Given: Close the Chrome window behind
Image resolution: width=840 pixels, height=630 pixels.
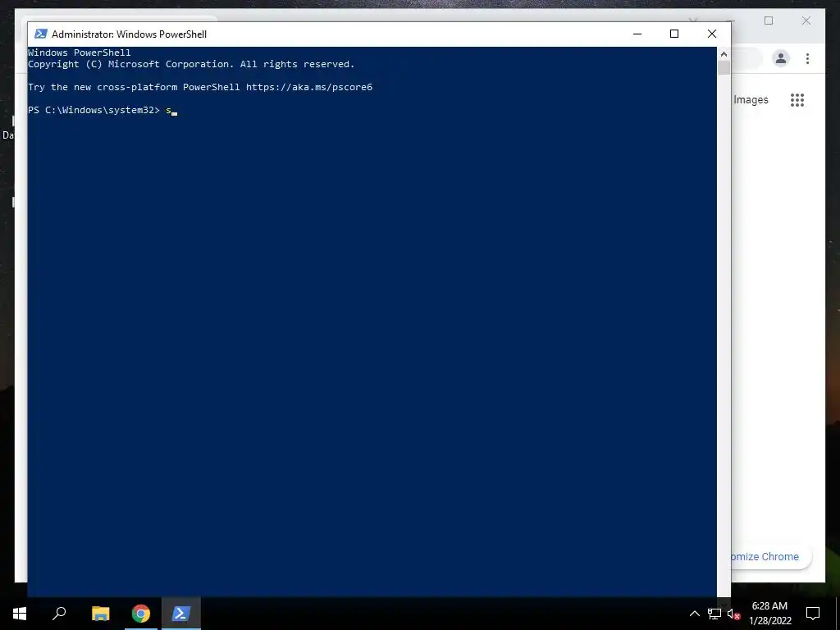Looking at the screenshot, I should coord(806,21).
